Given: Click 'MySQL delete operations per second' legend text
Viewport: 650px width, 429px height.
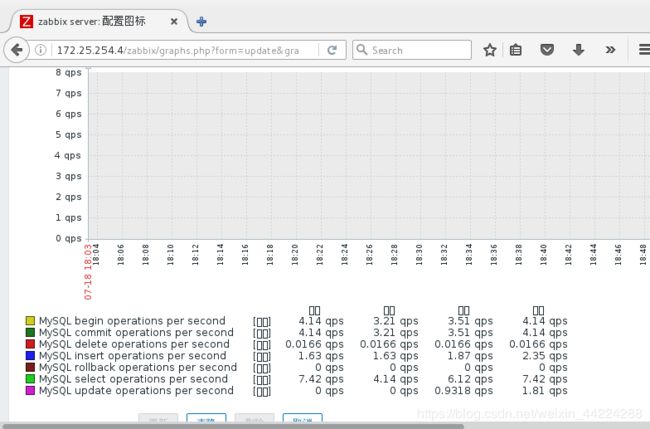Looking at the screenshot, I should (134, 344).
